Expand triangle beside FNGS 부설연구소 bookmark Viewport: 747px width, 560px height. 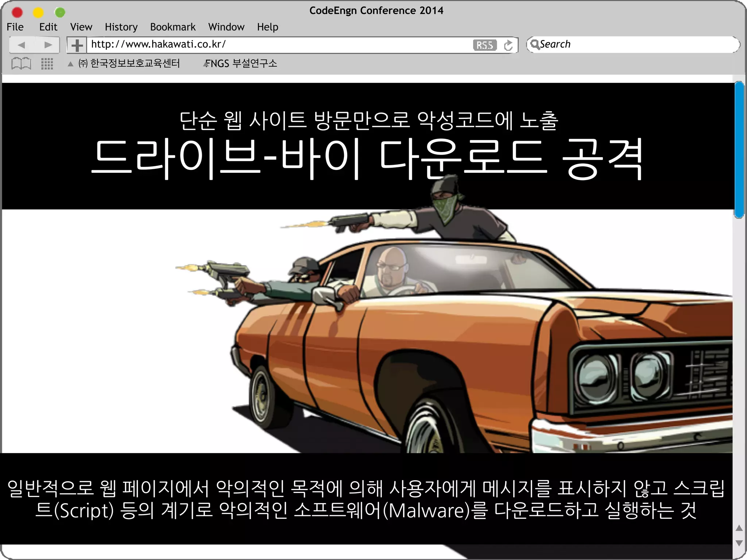click(206, 64)
